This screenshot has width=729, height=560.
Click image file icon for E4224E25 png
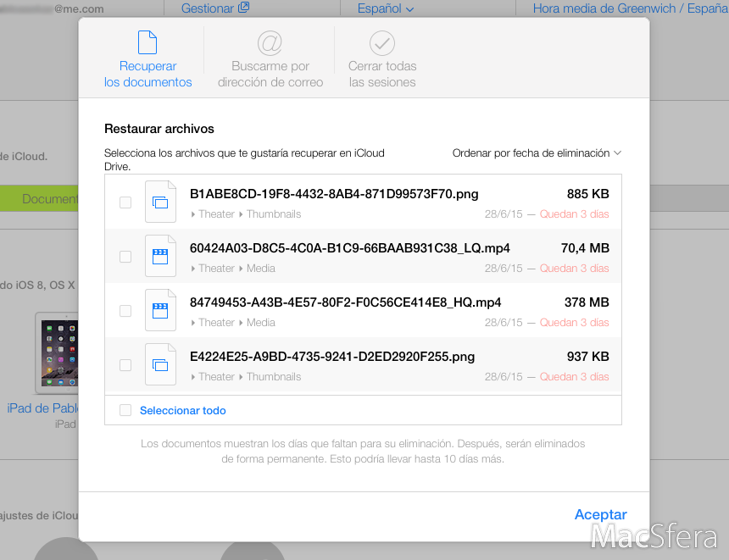pos(160,364)
